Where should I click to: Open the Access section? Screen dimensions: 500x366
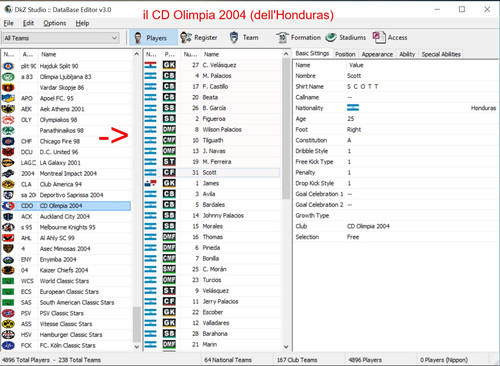click(390, 38)
